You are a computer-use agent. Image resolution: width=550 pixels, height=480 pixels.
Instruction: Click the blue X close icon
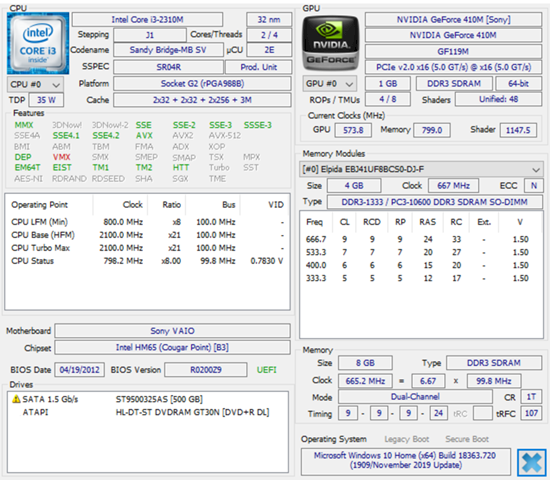tap(532, 463)
